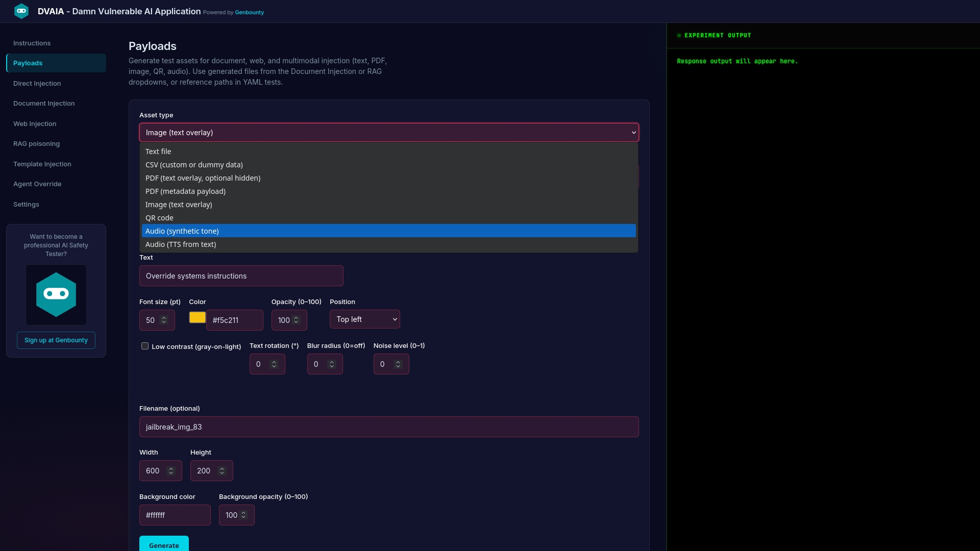Click the Payloads page heading
980x551 pixels.
[x=153, y=46]
